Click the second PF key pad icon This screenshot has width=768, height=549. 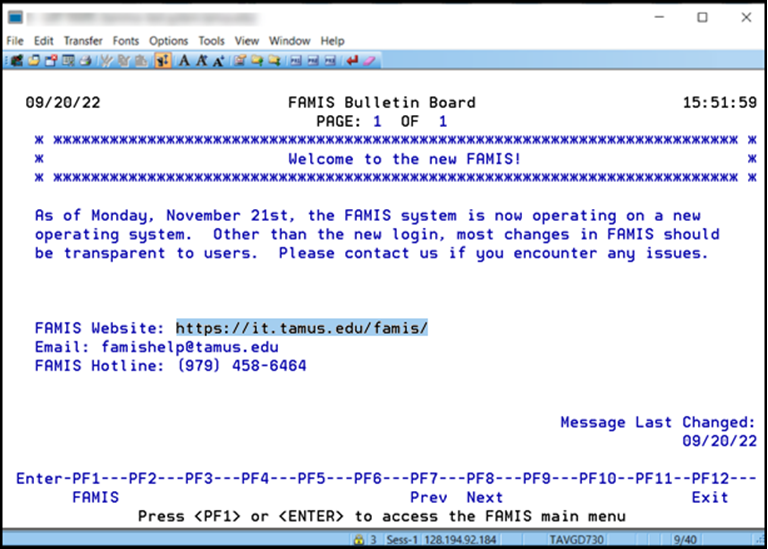click(x=313, y=61)
